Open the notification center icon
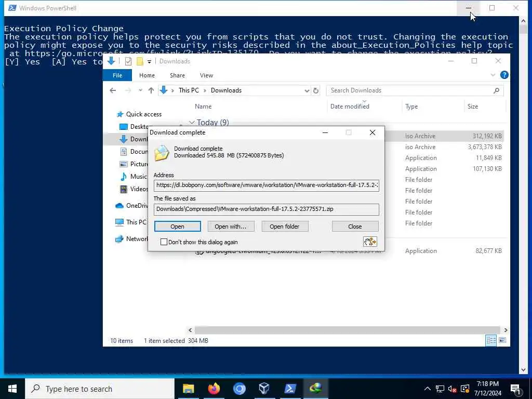Image resolution: width=532 pixels, height=399 pixels. click(x=516, y=389)
